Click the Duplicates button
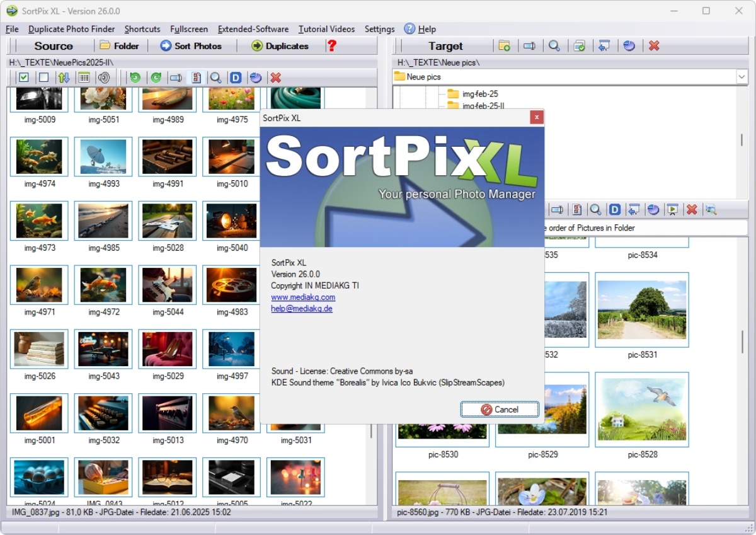The height and width of the screenshot is (535, 756). click(280, 45)
